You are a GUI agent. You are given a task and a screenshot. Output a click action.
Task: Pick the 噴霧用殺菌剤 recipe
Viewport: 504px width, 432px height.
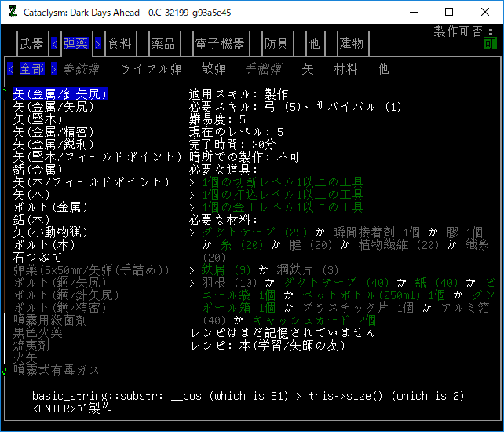click(x=50, y=320)
